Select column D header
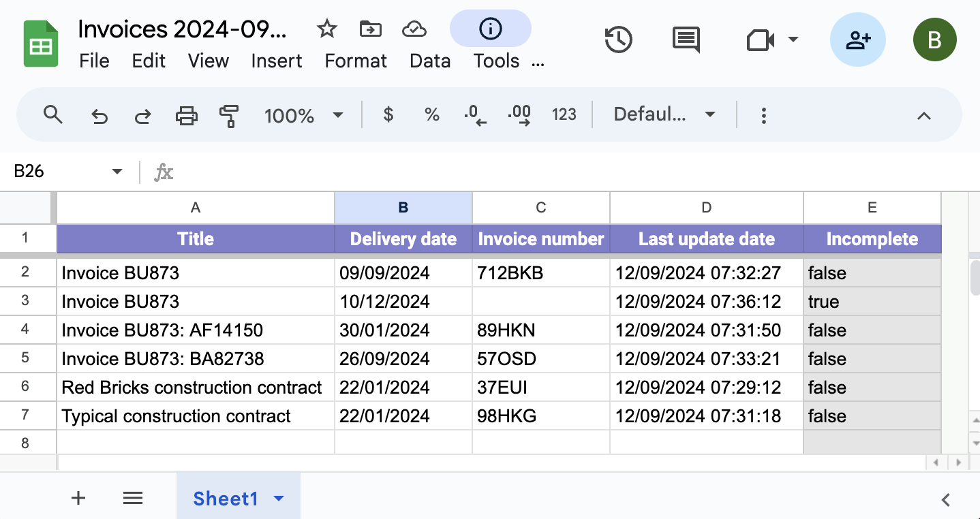 pyautogui.click(x=707, y=208)
